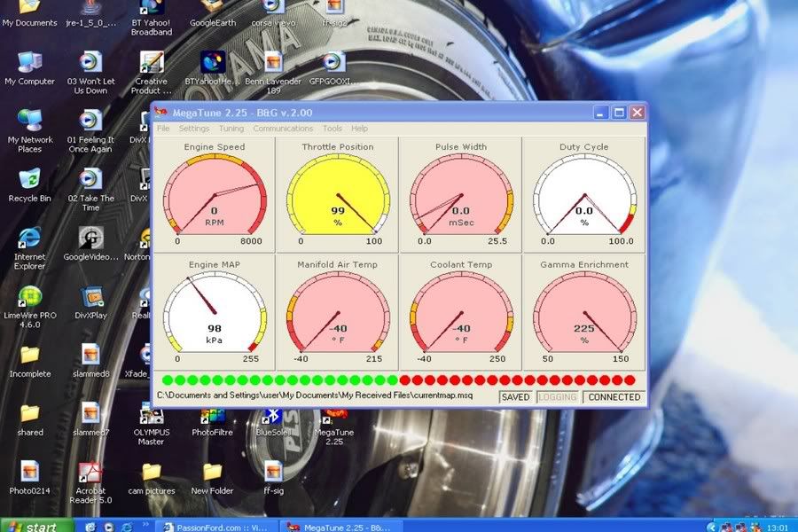798x532 pixels.
Task: Select 03 Won't Let Us Down file
Action: click(x=90, y=73)
